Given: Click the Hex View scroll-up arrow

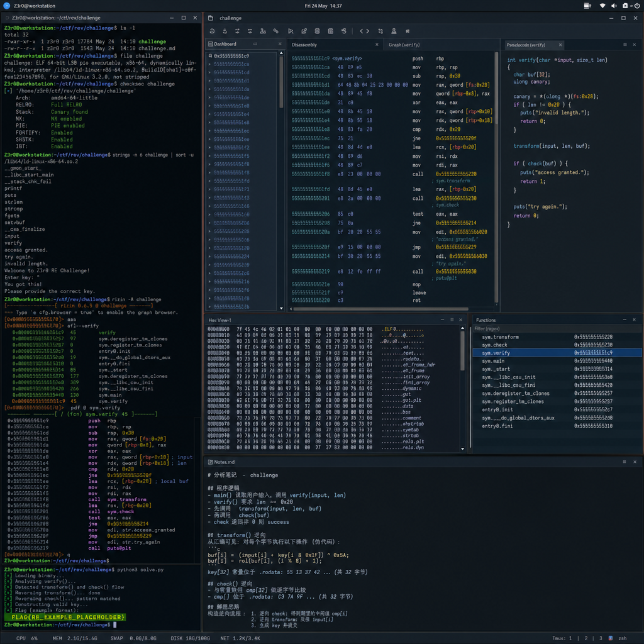Looking at the screenshot, I should [462, 328].
